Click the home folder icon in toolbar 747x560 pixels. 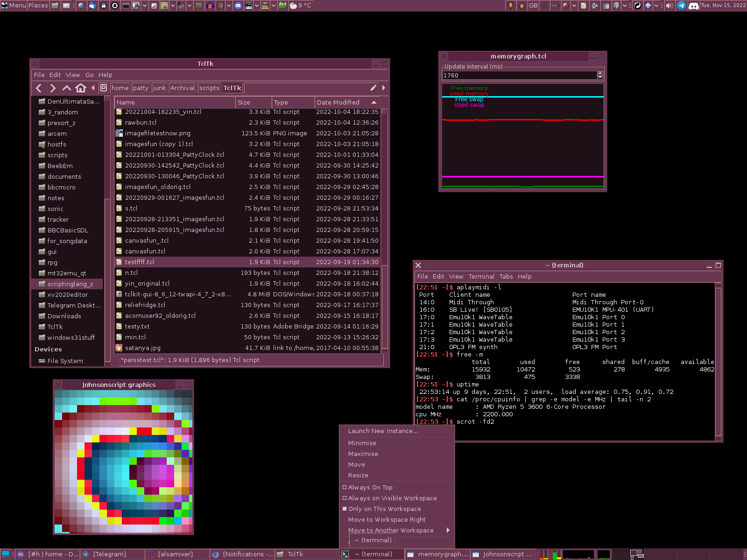point(81,88)
